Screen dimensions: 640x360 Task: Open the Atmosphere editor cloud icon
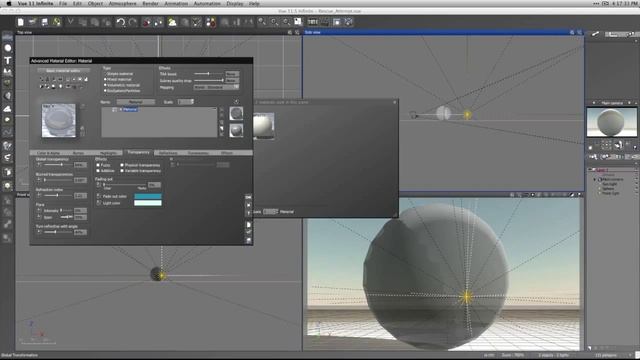coord(172,22)
